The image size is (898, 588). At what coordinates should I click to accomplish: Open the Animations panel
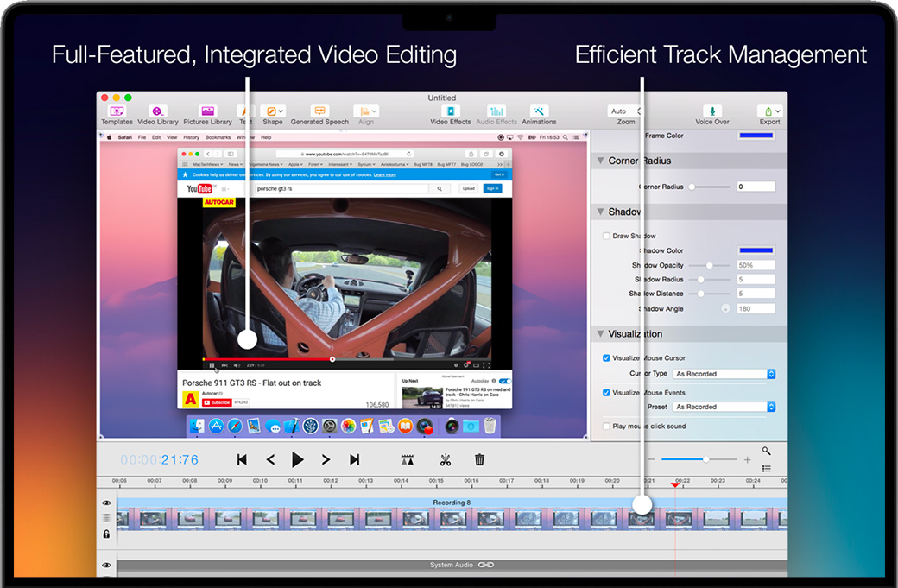coord(539,111)
